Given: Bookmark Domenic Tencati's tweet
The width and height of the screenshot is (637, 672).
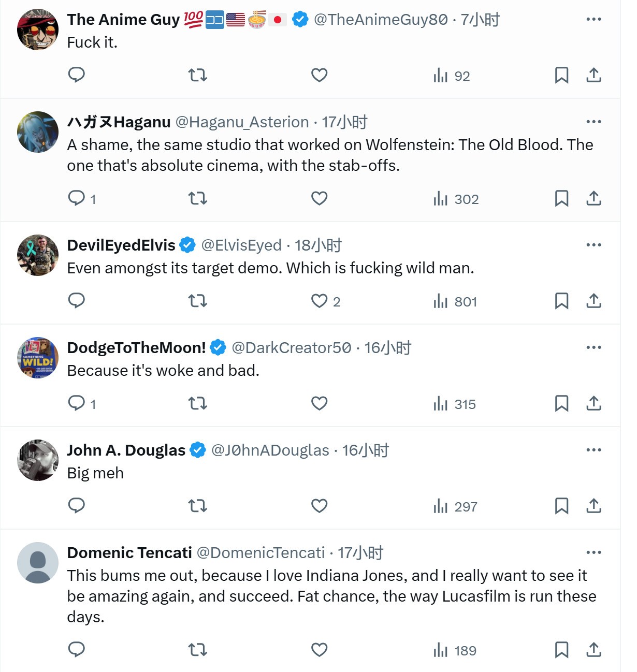Looking at the screenshot, I should coord(561,650).
